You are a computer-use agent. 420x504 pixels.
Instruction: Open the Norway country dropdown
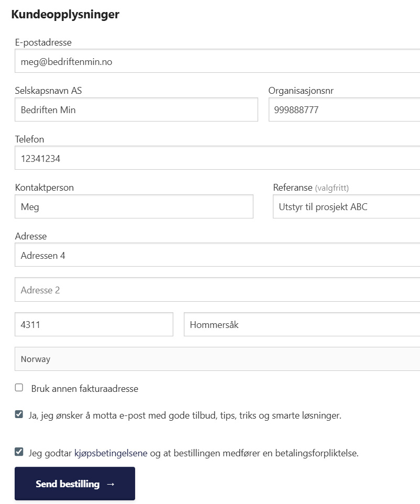(217, 359)
